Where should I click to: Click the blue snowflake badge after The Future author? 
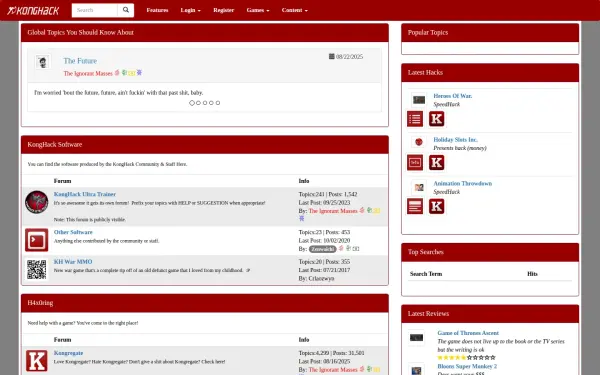[x=139, y=73]
